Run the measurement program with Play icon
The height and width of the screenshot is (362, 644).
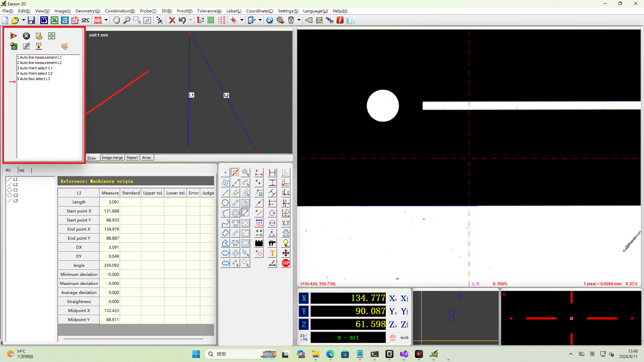pos(13,36)
